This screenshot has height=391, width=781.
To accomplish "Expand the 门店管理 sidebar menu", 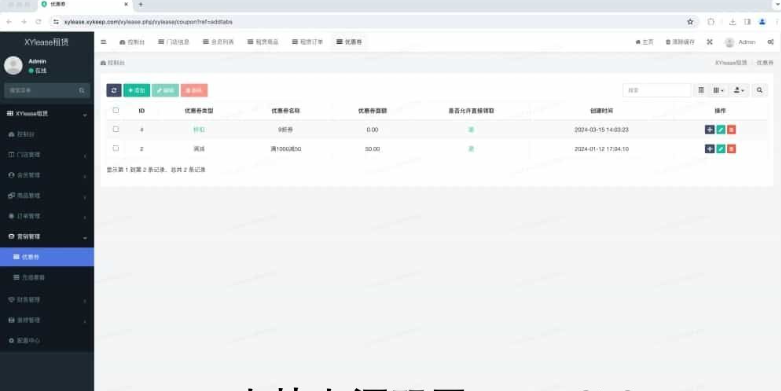I will [x=47, y=155].
